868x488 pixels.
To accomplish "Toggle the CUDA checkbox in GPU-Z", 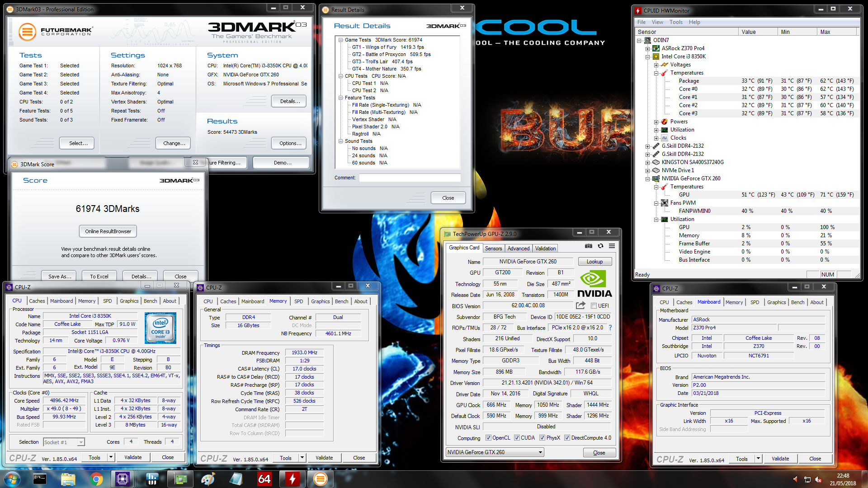I will pos(517,438).
